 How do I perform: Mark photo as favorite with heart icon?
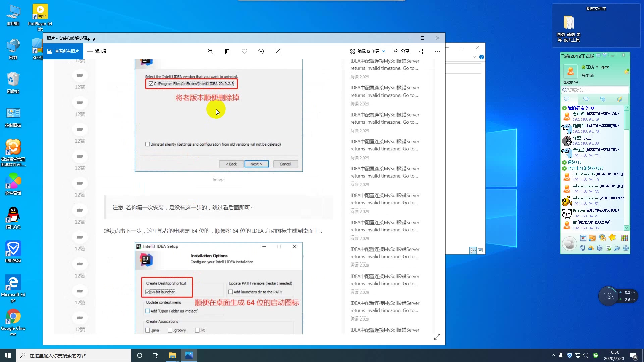pos(244,51)
